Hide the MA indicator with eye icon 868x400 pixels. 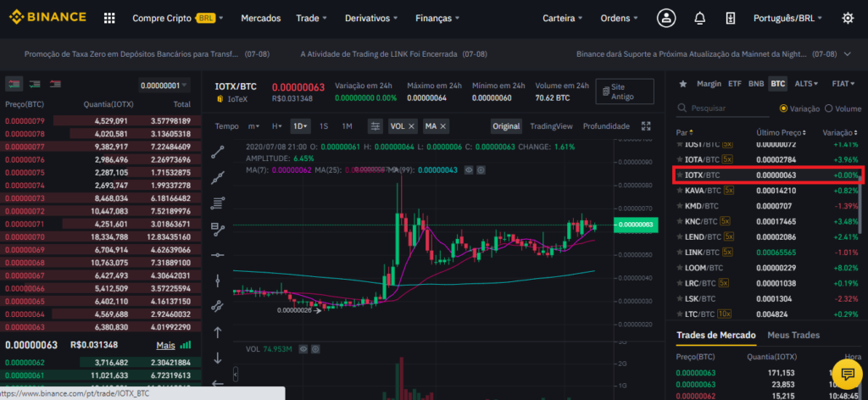pyautogui.click(x=469, y=169)
